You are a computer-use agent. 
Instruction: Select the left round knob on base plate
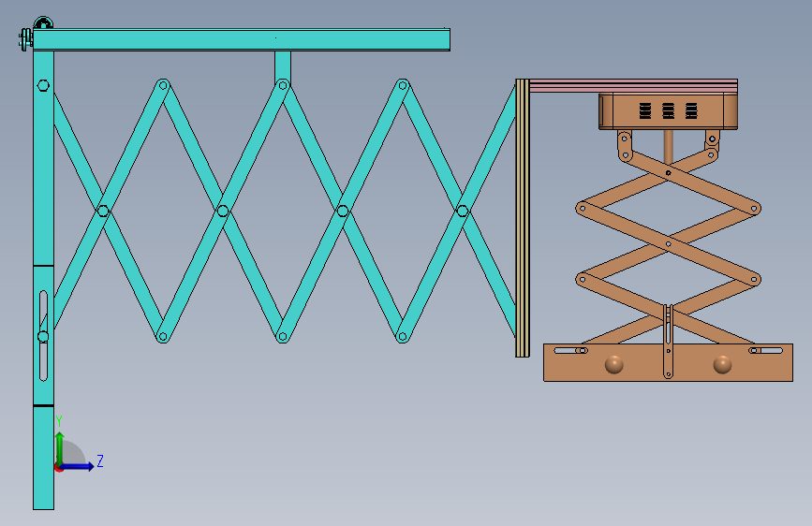614,364
